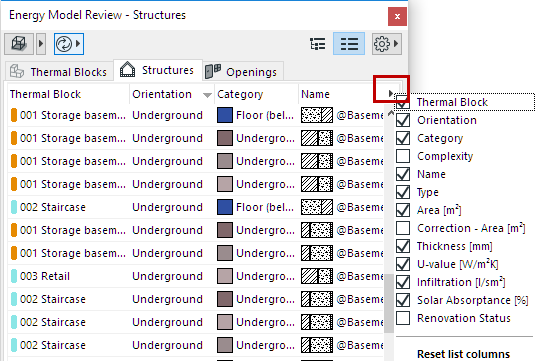Sort by Orientation column header
Viewport: 540px width, 361px height.
click(x=172, y=94)
